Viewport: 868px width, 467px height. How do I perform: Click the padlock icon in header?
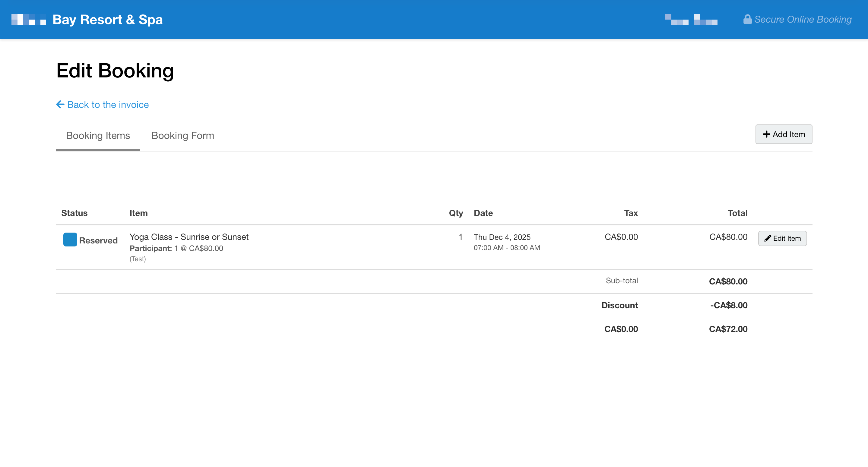pyautogui.click(x=747, y=19)
